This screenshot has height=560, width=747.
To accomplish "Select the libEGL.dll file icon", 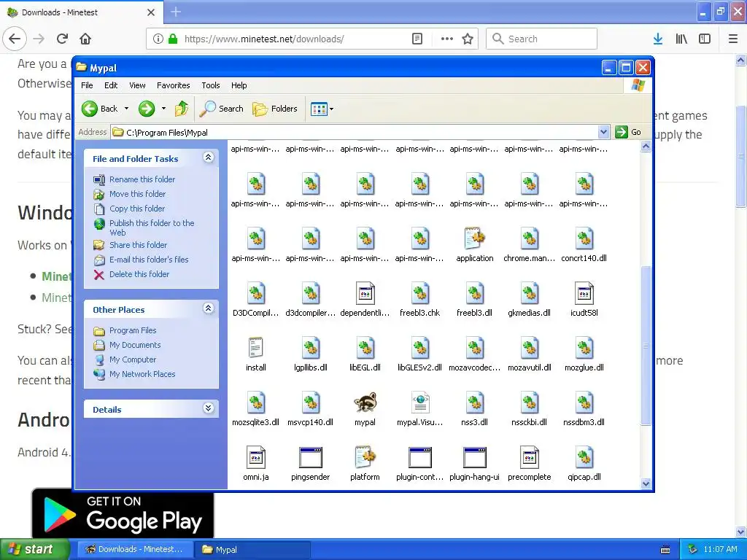I will pyautogui.click(x=365, y=348).
